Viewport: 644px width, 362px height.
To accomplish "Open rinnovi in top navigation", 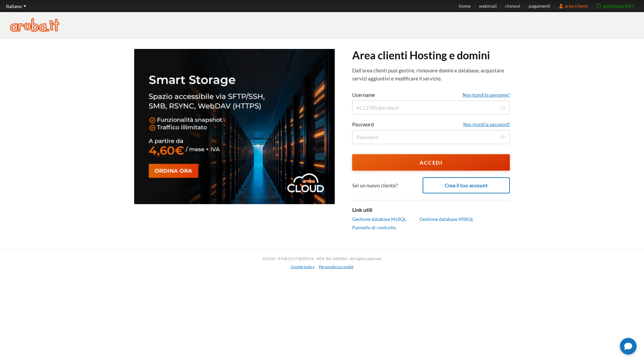I will coord(513,6).
